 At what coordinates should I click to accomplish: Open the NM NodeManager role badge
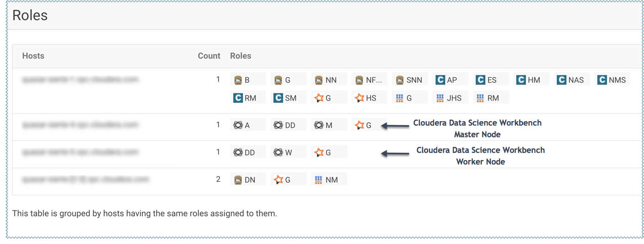327,180
